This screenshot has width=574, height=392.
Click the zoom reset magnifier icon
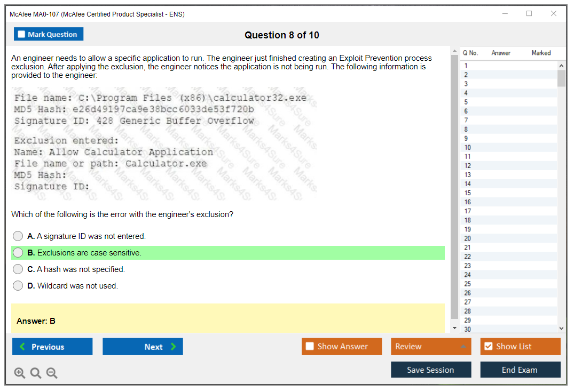coord(36,373)
